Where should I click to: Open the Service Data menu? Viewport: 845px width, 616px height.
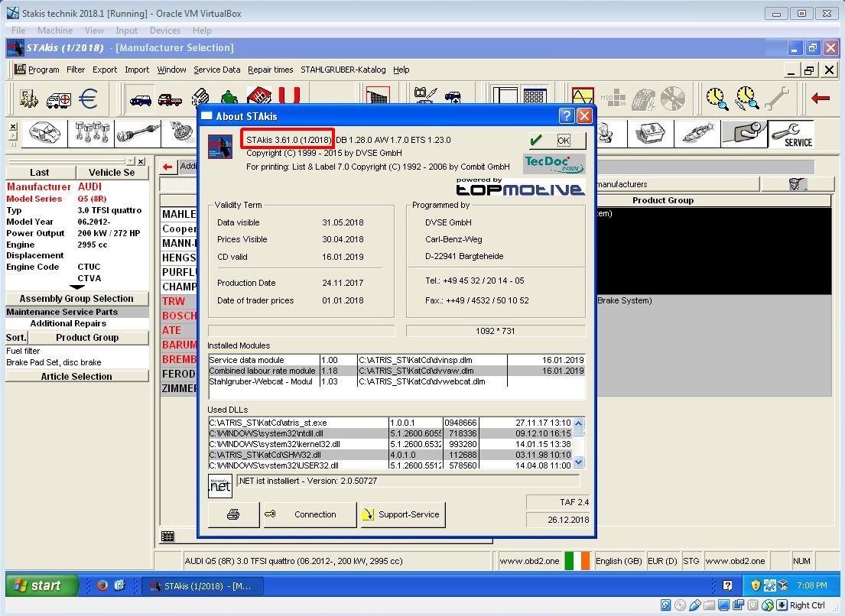pos(216,70)
